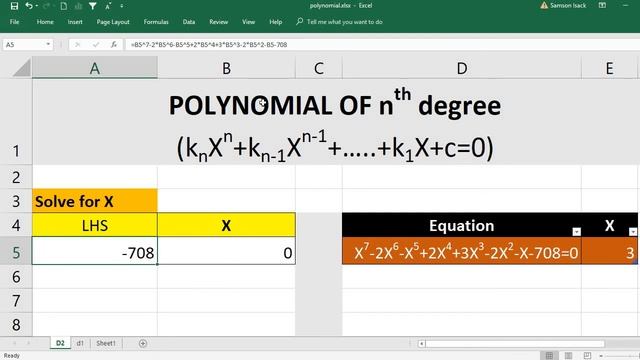Switch to Page Layout view icon
Screen dimensions: 640x360
click(568, 356)
